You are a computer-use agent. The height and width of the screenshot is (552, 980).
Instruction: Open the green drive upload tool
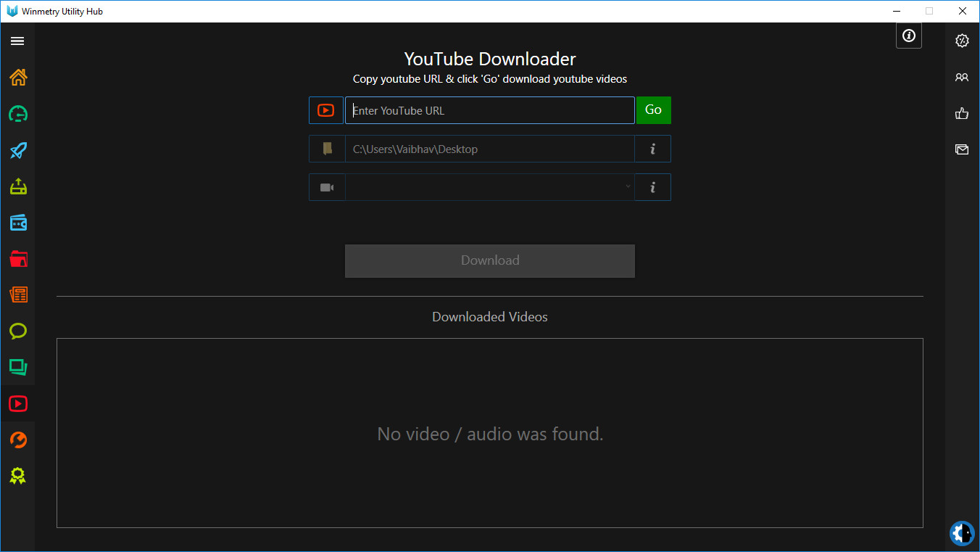pos(18,186)
